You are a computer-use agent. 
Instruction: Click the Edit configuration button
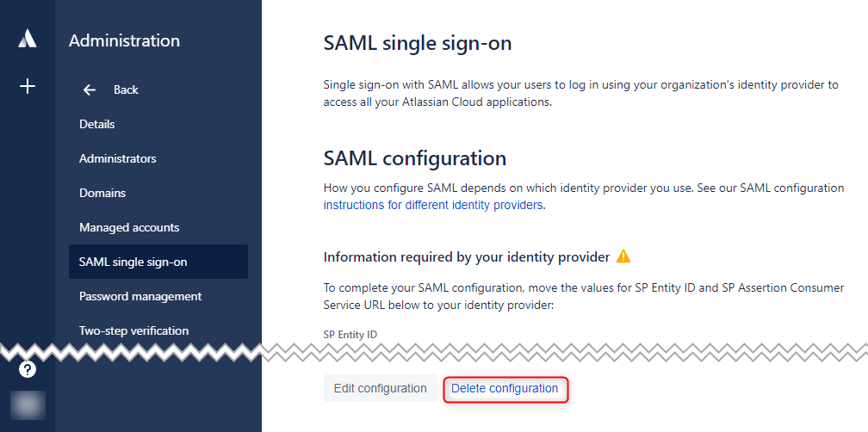click(381, 388)
